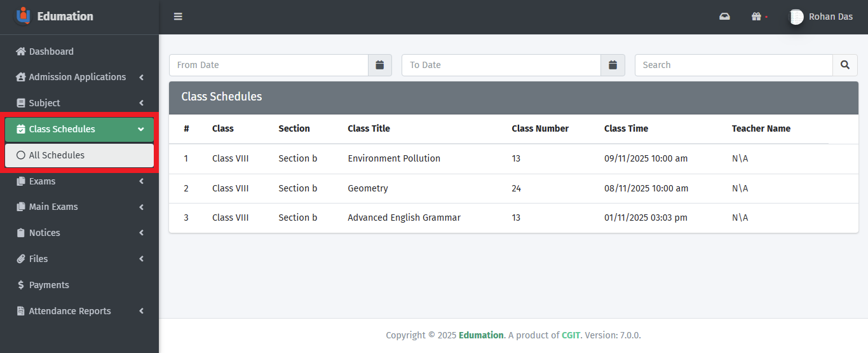Open the gift notifications icon
This screenshot has width=868, height=353.
756,17
